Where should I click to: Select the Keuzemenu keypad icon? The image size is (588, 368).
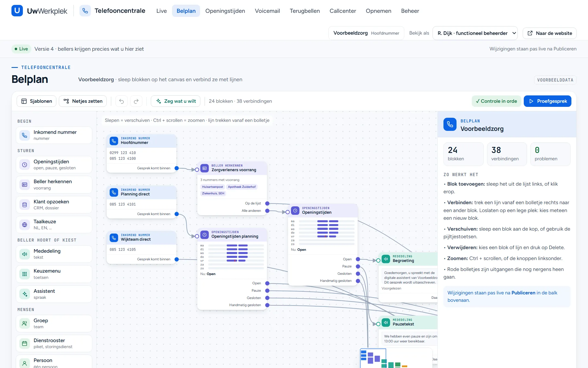coord(24,274)
